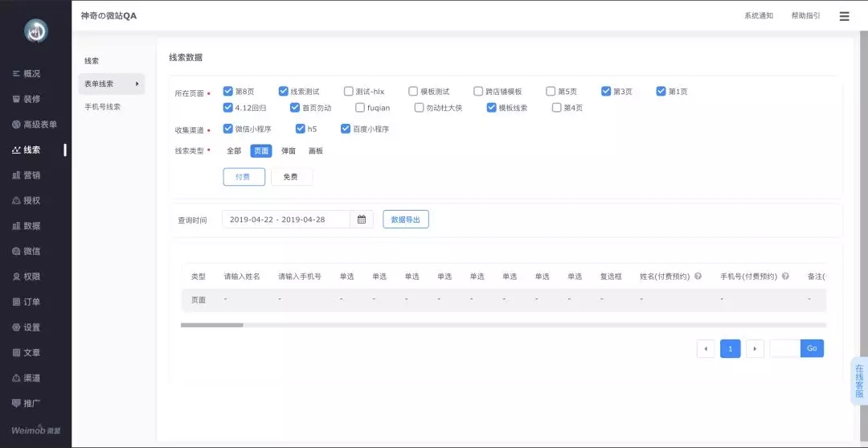Open 概况 overview in the sidebar
Screen dimensions: 868x448
pos(32,74)
